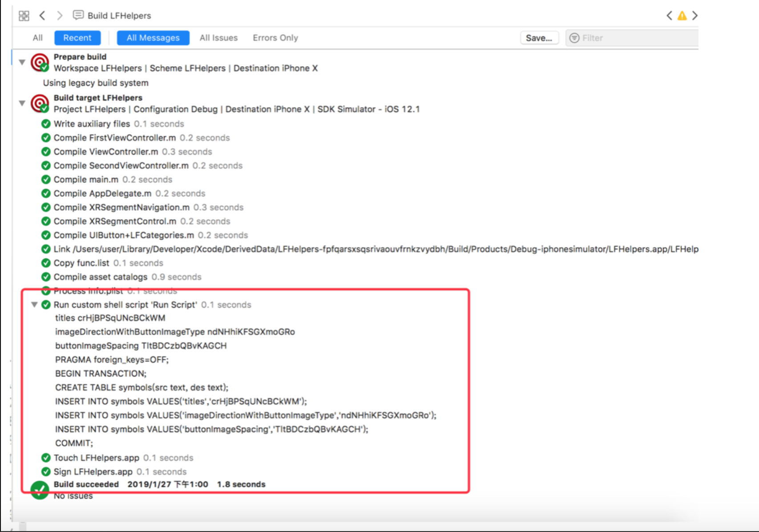Click green check beside Compile SecondViewController.m

point(46,165)
